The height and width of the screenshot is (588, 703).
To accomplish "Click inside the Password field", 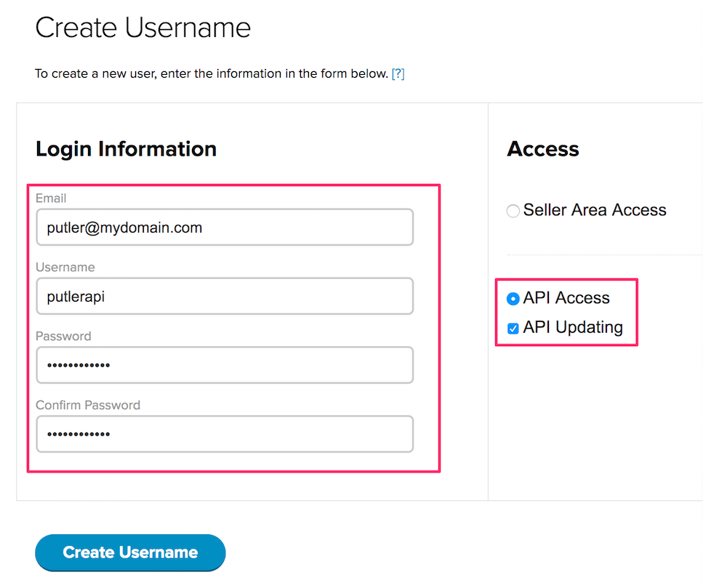I will 224,365.
